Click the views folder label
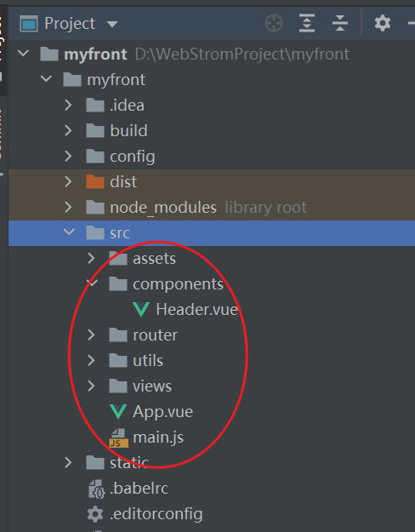 coord(152,386)
